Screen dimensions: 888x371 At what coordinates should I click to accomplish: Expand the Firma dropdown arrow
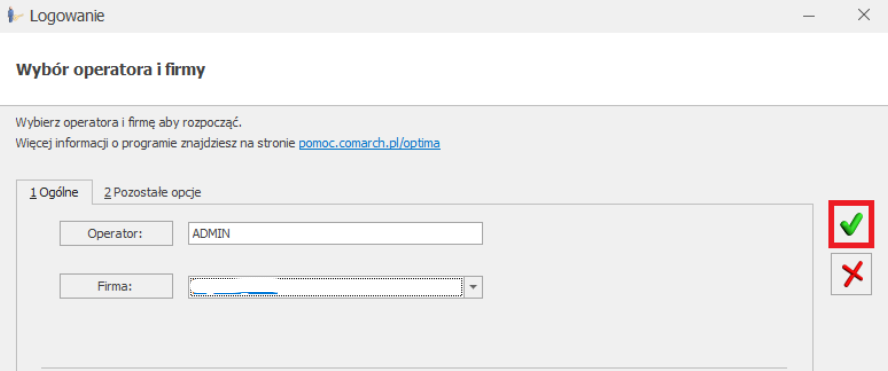(473, 287)
